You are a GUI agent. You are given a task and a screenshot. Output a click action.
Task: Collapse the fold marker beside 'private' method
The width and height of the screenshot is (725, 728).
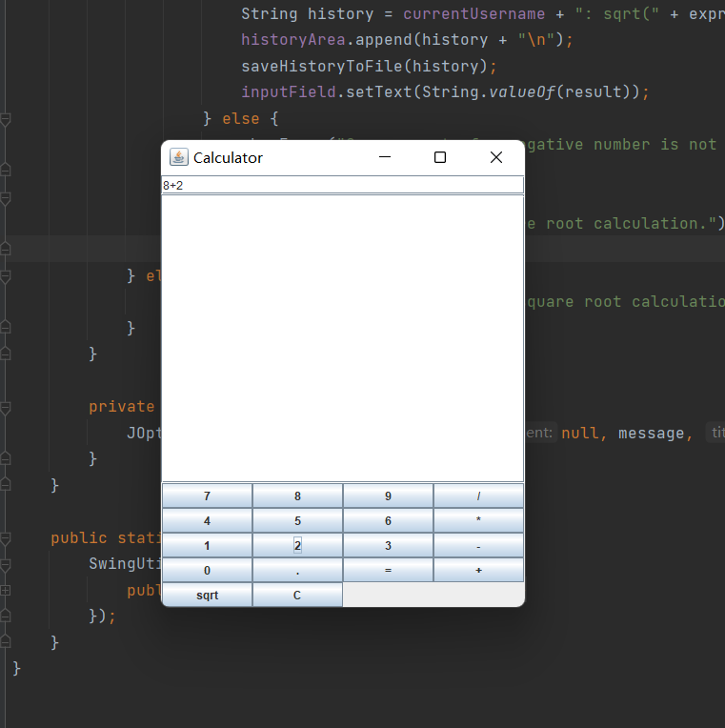pyautogui.click(x=6, y=408)
